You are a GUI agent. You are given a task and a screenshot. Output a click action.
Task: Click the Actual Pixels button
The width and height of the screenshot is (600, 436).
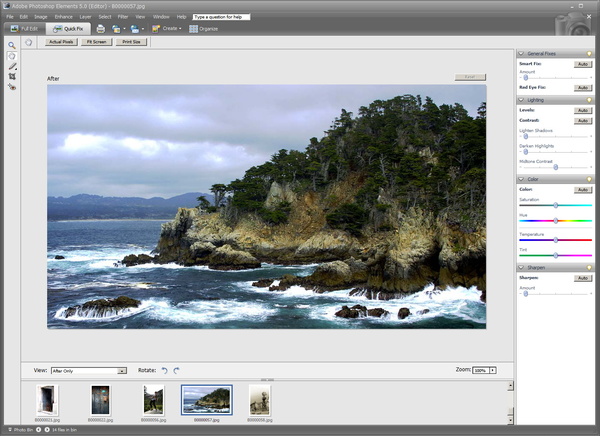[61, 42]
